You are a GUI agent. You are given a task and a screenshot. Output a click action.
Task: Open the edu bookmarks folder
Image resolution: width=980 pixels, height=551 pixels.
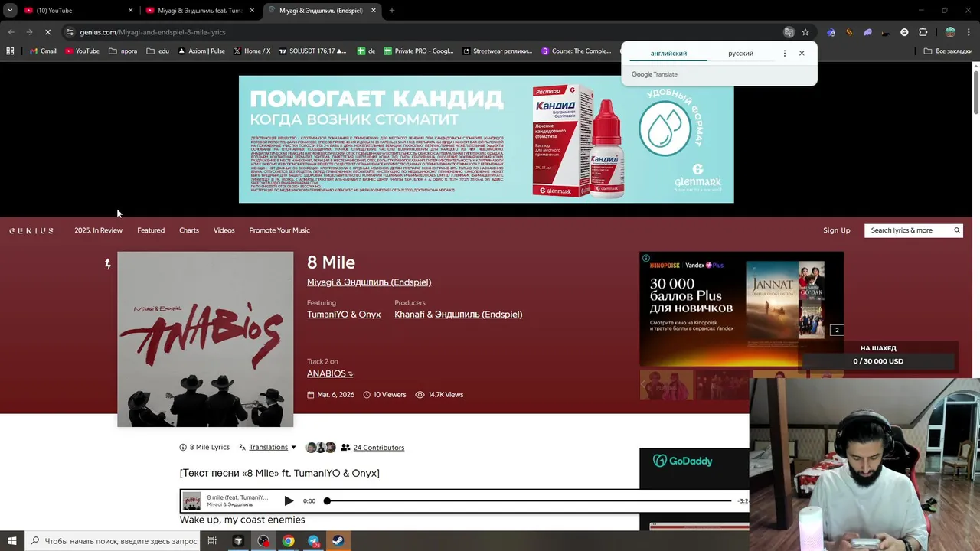(158, 51)
